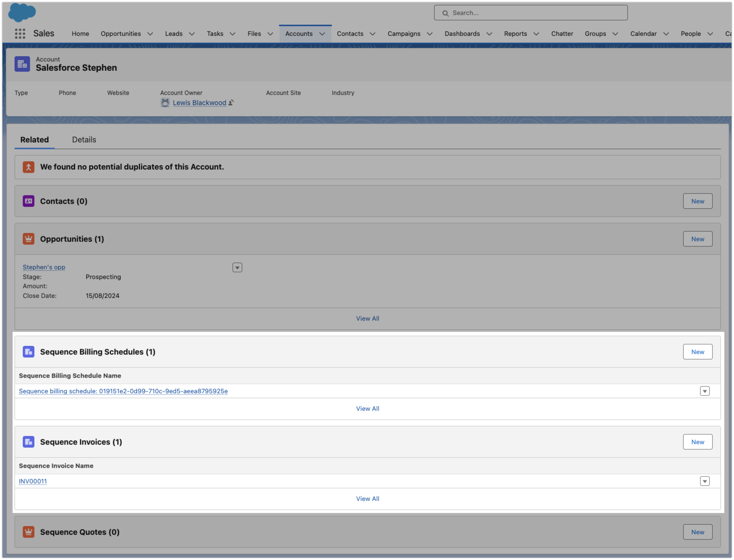The width and height of the screenshot is (734, 560).
Task: Click the change owner icon beside Lewis Blackwood
Action: click(231, 103)
